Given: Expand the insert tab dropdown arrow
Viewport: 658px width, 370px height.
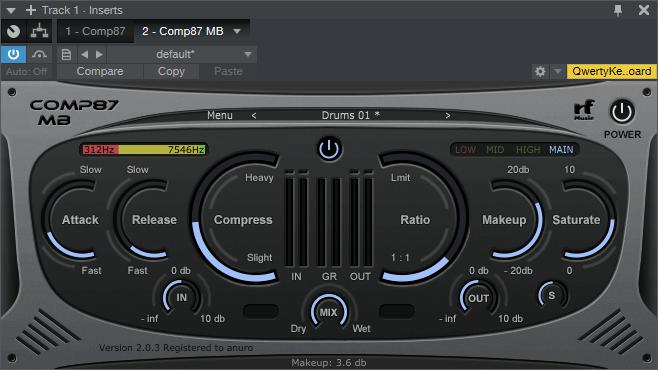Looking at the screenshot, I should tap(237, 31).
